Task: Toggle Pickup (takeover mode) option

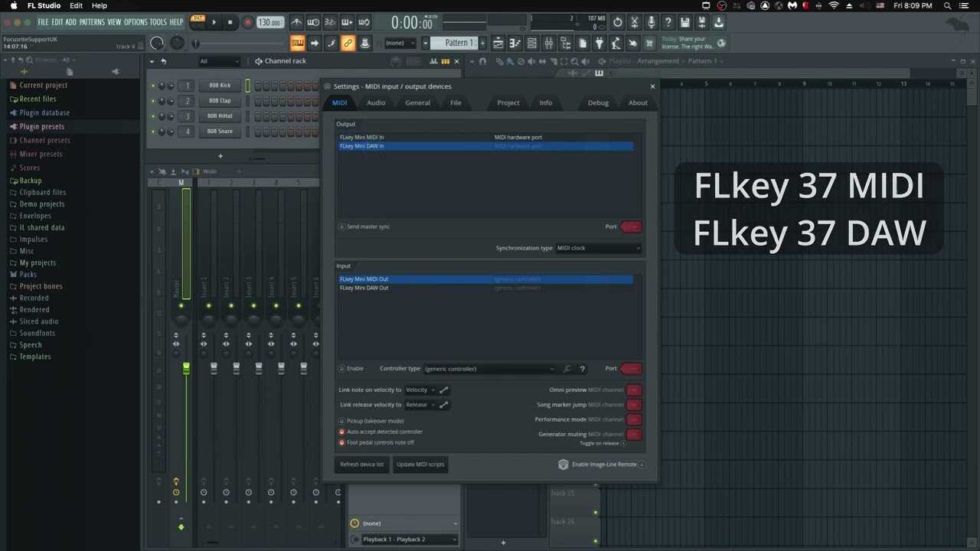Action: [341, 421]
